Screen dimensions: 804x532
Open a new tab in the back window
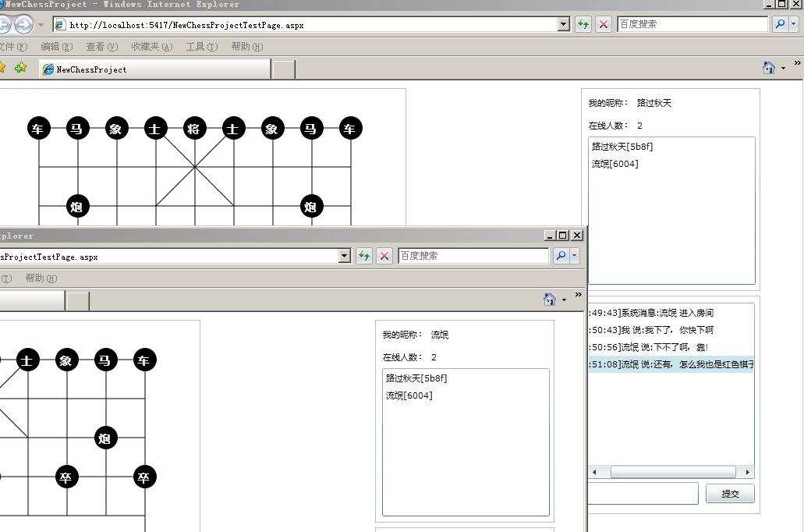coord(284,69)
